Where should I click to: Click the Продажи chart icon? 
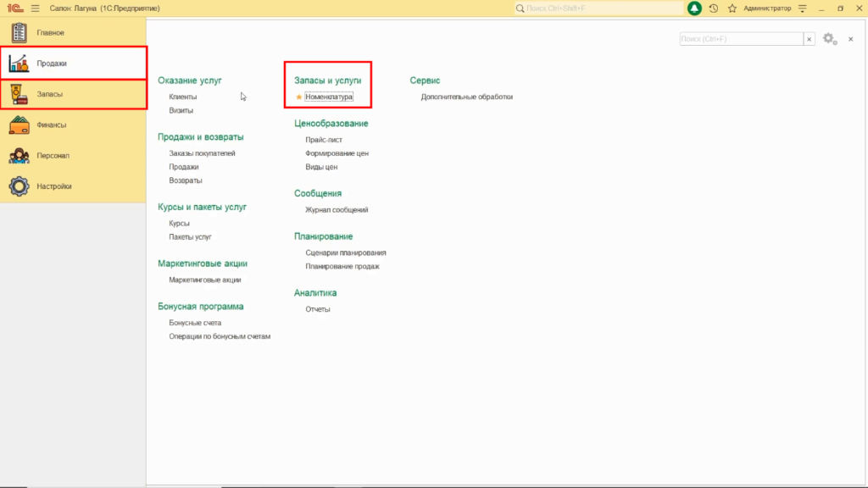pyautogui.click(x=19, y=63)
